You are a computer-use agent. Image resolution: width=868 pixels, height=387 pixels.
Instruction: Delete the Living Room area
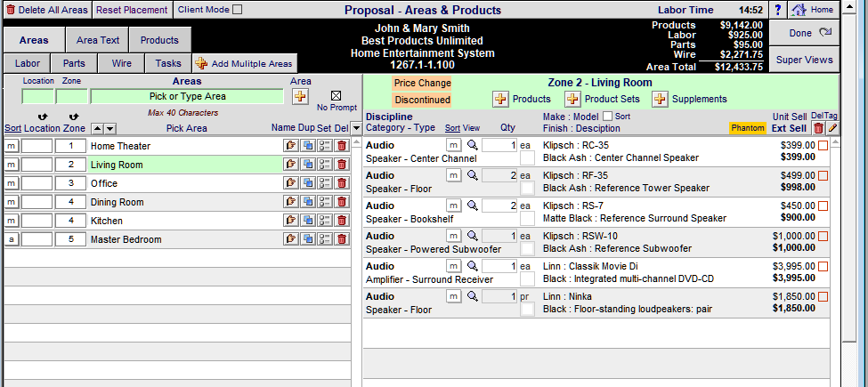click(x=342, y=165)
